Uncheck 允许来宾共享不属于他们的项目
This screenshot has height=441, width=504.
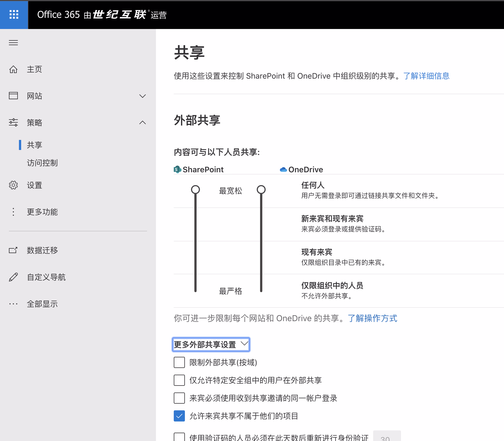coord(179,416)
